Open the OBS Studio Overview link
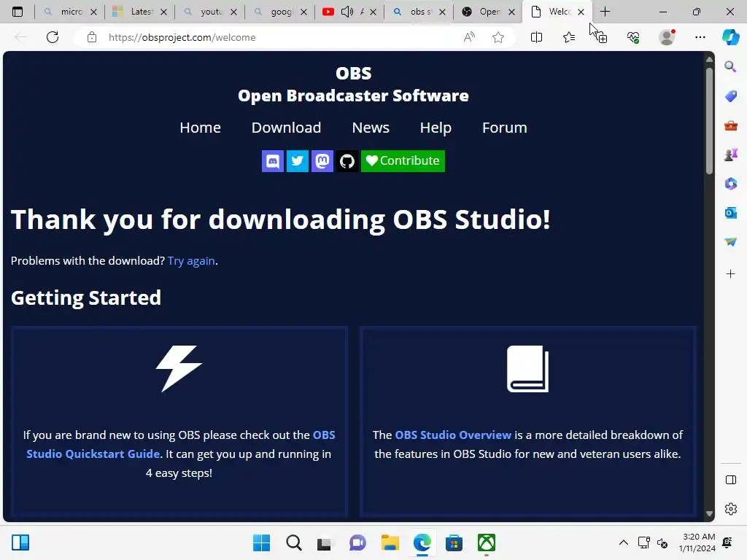The image size is (747, 560). pyautogui.click(x=452, y=435)
